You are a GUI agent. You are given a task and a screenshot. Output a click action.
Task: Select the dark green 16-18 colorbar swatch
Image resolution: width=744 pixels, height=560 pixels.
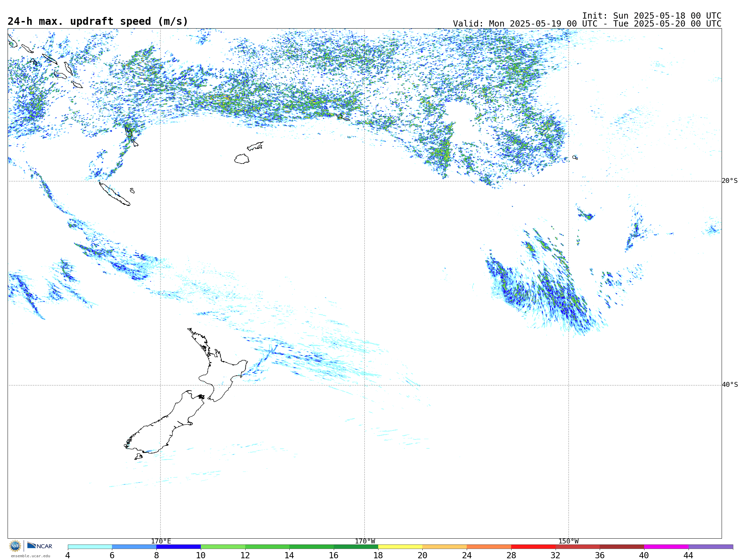(356, 547)
